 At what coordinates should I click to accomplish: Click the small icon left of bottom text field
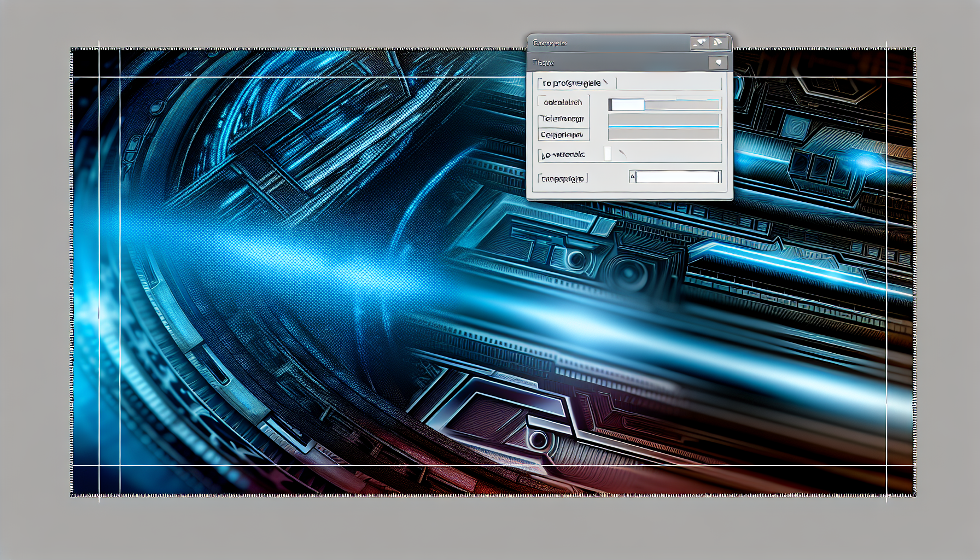[x=632, y=177]
